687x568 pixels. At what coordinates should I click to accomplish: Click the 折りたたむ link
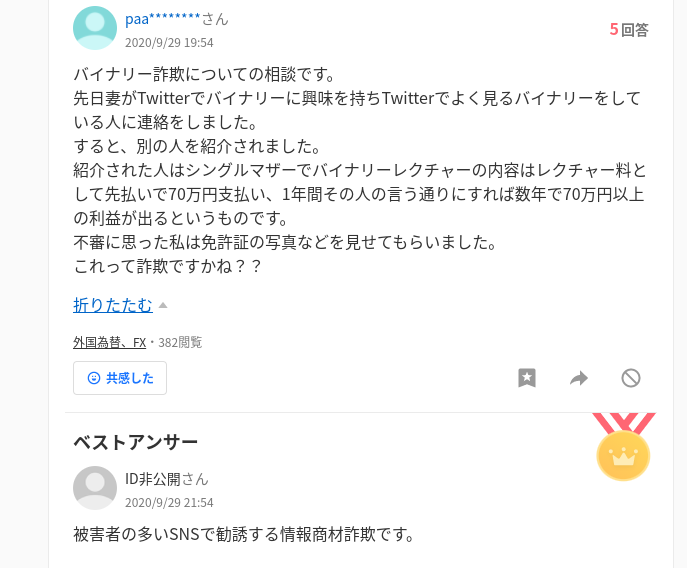click(113, 305)
